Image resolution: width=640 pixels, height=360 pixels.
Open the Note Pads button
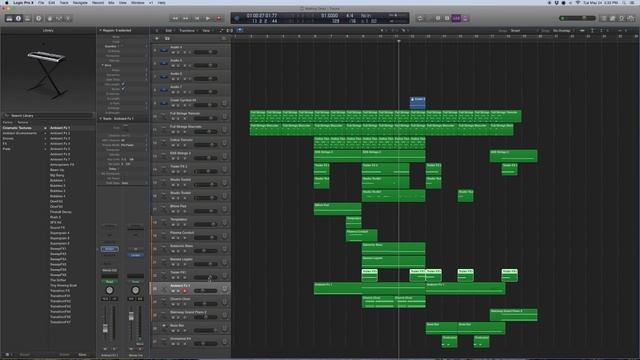pyautogui.click(x=613, y=18)
